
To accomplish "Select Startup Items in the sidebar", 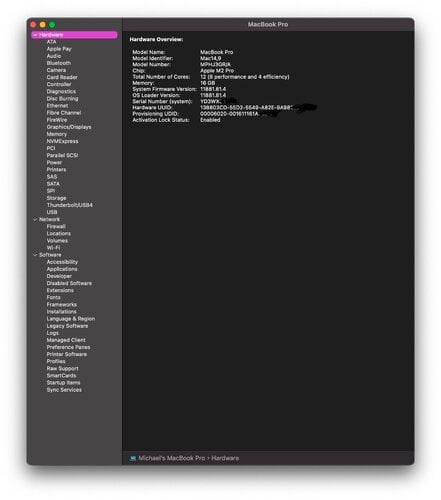I will tap(63, 383).
